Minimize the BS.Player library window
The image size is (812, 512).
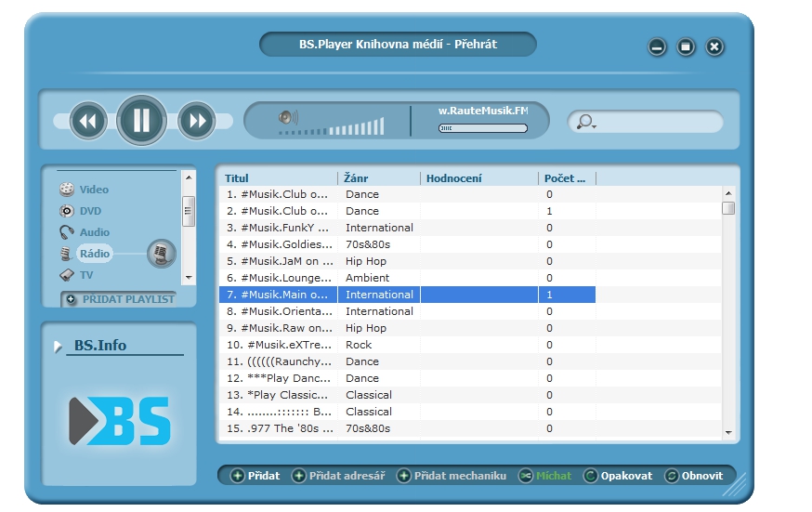(657, 47)
